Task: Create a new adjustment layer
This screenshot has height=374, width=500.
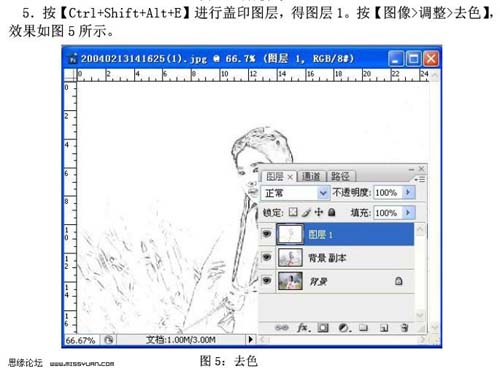Action: pyautogui.click(x=344, y=328)
